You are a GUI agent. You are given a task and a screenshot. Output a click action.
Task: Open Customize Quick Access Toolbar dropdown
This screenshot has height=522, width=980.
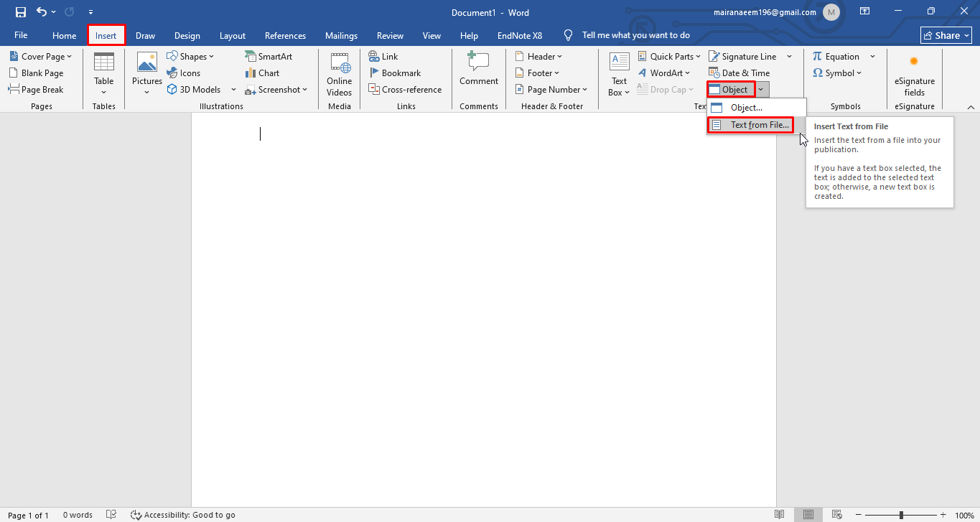pos(90,12)
